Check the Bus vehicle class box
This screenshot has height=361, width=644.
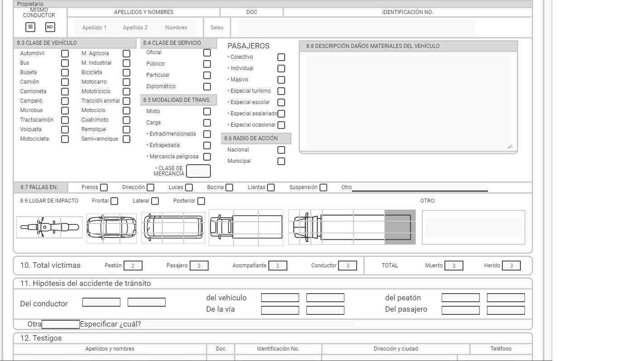click(65, 63)
